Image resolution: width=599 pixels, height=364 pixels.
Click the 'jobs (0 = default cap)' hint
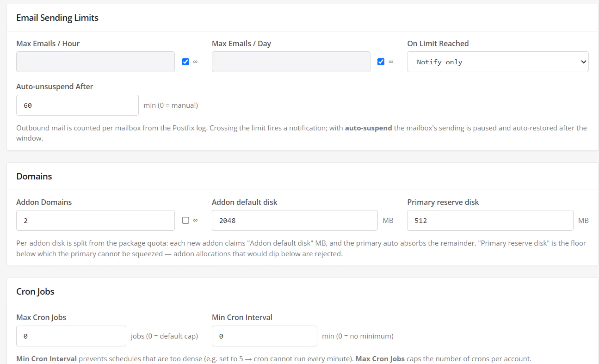tap(164, 336)
